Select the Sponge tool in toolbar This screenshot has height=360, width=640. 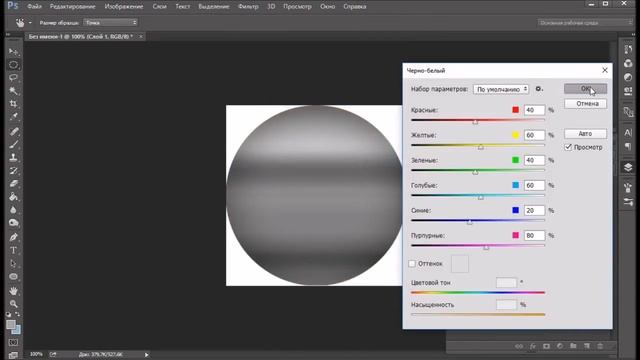coord(13,223)
